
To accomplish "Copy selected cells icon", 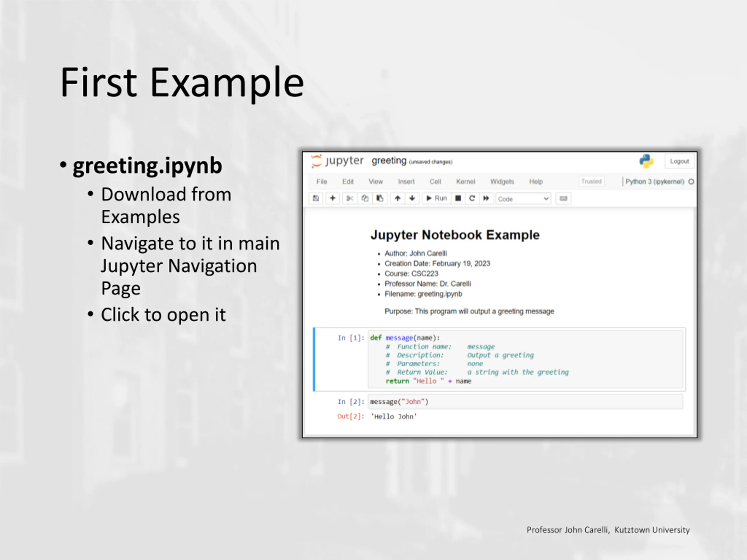I will (365, 198).
